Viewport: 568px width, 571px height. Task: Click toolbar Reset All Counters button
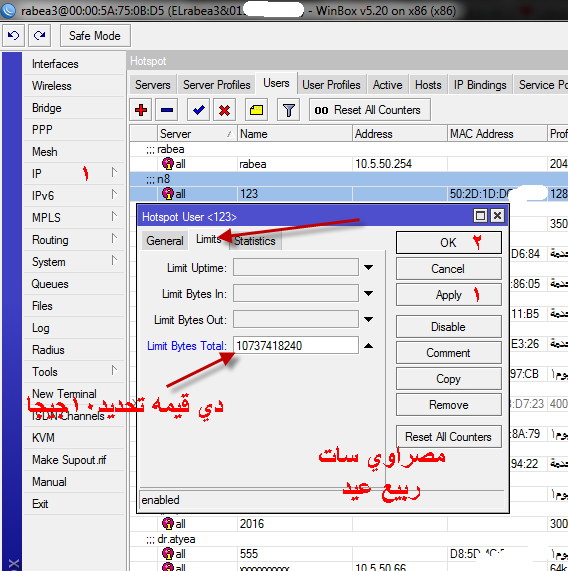pos(370,110)
